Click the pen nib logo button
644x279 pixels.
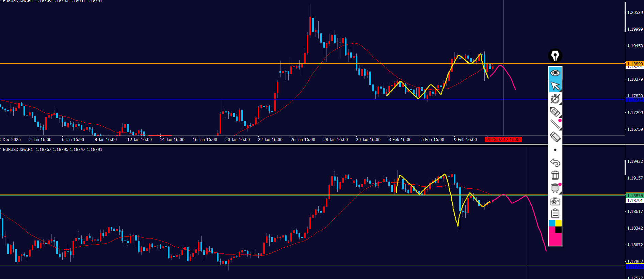pos(555,56)
